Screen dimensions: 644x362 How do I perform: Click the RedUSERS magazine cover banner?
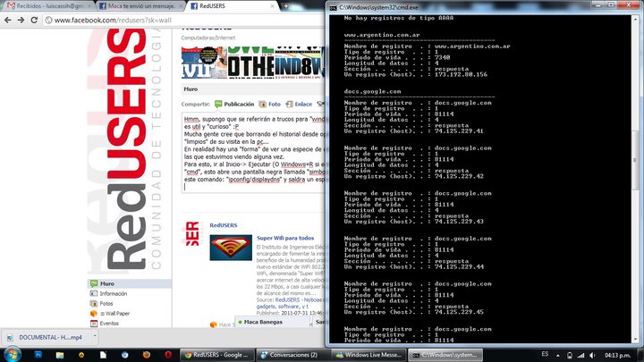tap(253, 63)
